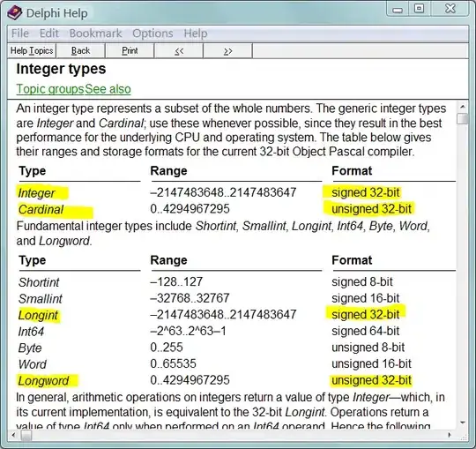Click the vertical scrollbar down arrow
This screenshot has height=449, width=476.
[x=463, y=423]
